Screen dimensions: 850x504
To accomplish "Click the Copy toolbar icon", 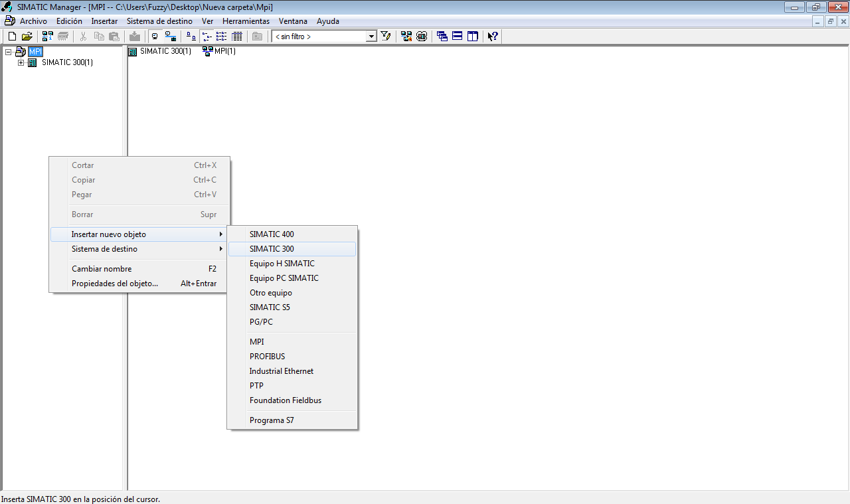I will click(x=99, y=37).
